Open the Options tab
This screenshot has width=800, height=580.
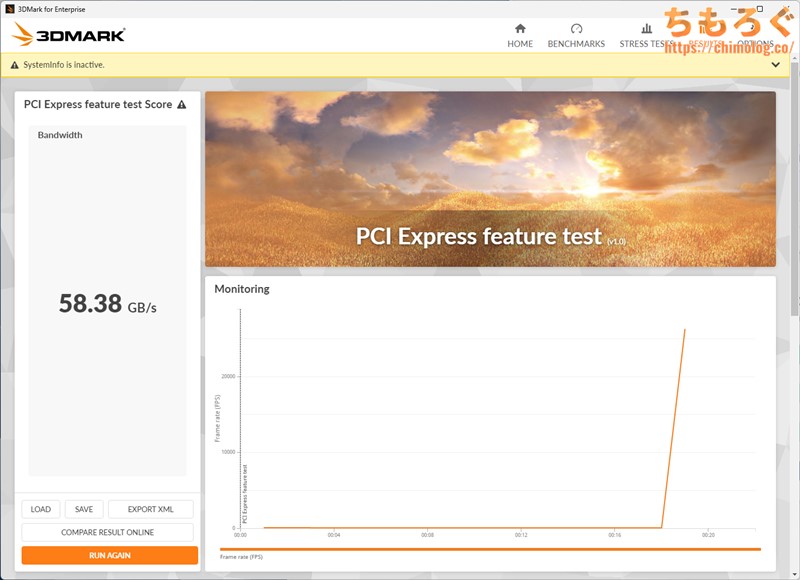(756, 43)
